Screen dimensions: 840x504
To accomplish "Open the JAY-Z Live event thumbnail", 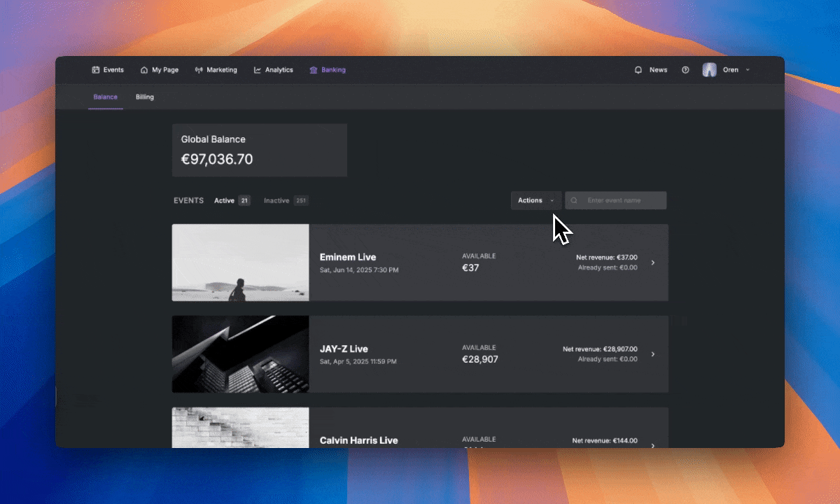I will (240, 354).
